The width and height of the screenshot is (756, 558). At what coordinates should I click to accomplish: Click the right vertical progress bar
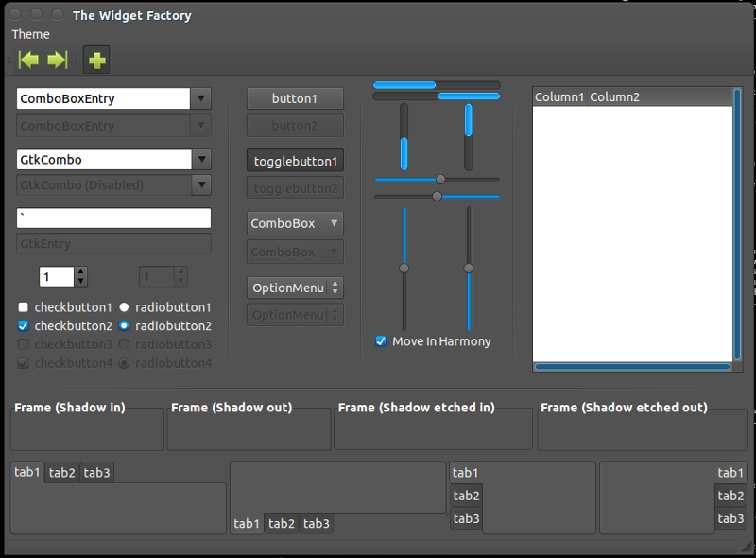click(x=468, y=137)
